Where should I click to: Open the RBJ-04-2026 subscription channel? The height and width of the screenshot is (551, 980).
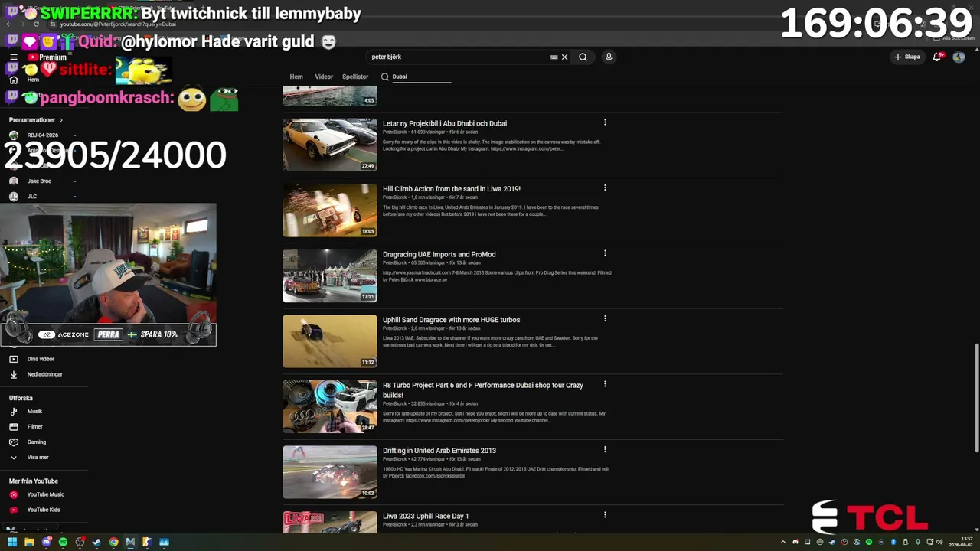click(x=43, y=135)
